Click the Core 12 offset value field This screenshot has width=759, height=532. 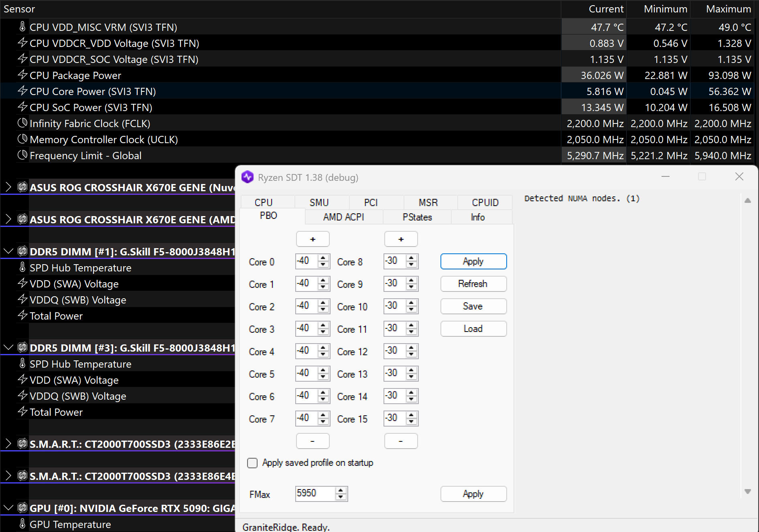[x=395, y=351]
